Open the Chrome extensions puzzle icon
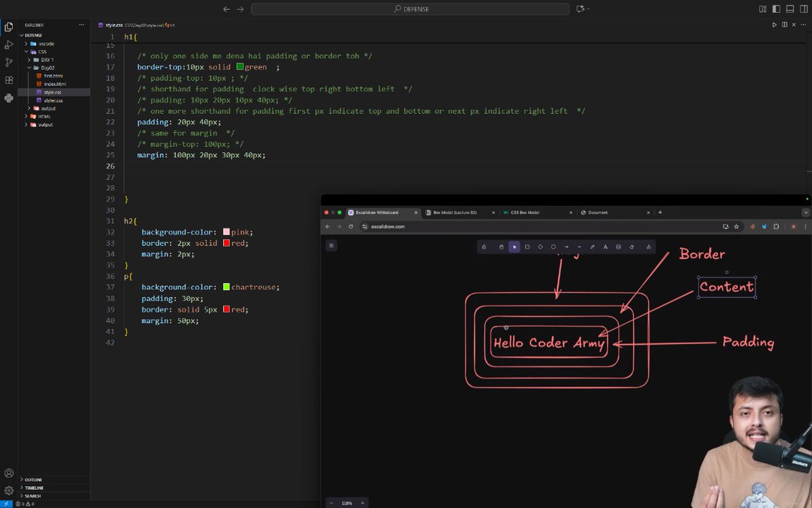812x508 pixels. click(776, 226)
